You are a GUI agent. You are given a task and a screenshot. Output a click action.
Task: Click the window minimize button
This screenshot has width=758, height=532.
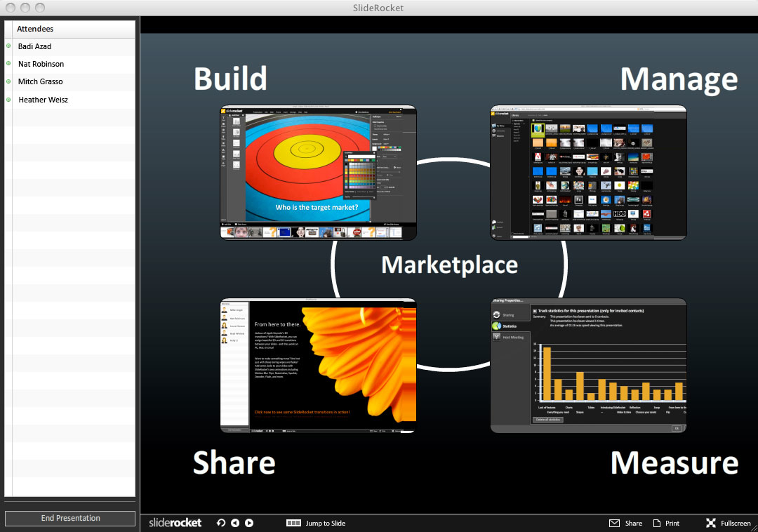click(25, 7)
